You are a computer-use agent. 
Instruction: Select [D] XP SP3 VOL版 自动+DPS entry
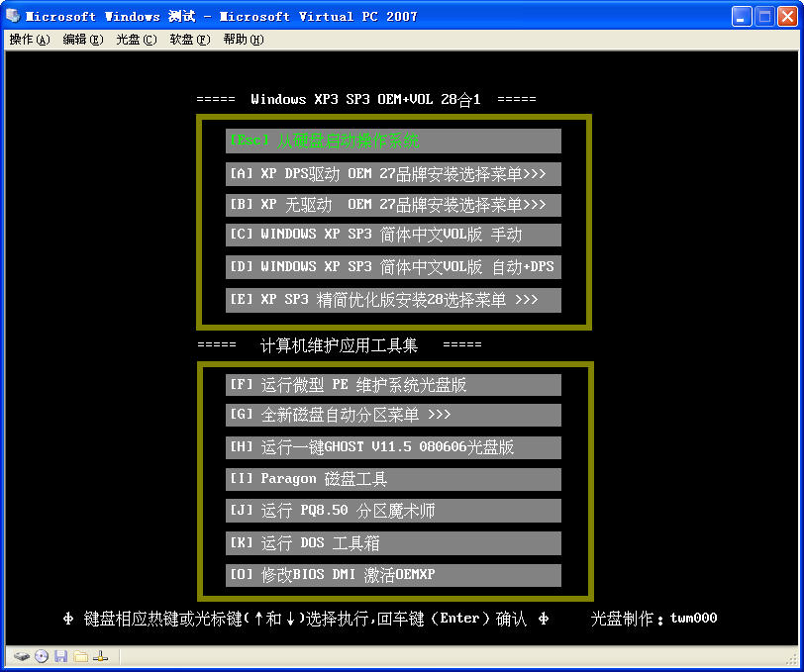point(393,267)
